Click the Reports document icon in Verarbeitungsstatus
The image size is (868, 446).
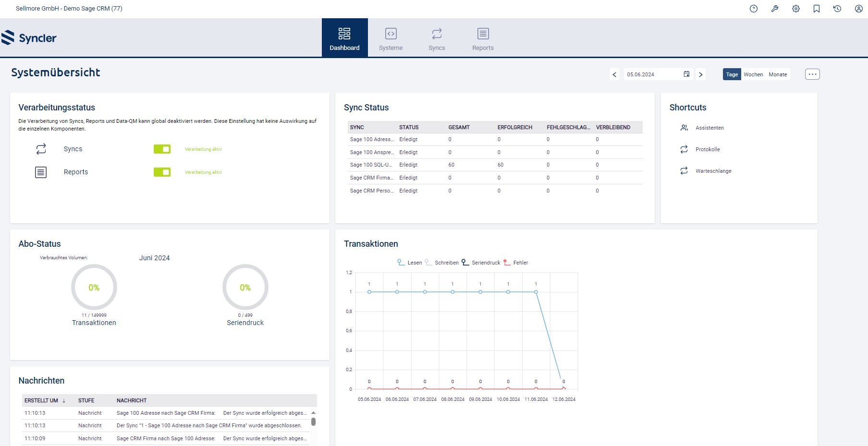pyautogui.click(x=41, y=172)
